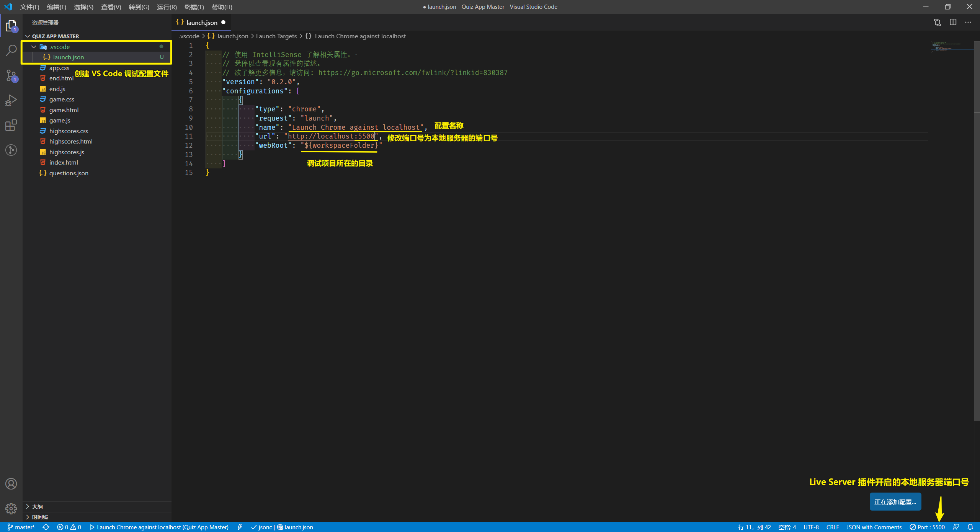Open game.css in the explorer

click(x=97, y=99)
